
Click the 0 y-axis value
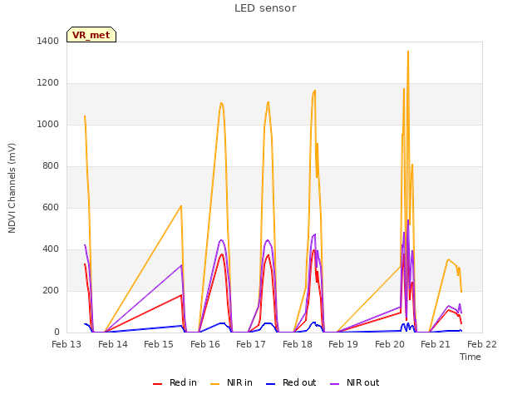click(x=57, y=332)
